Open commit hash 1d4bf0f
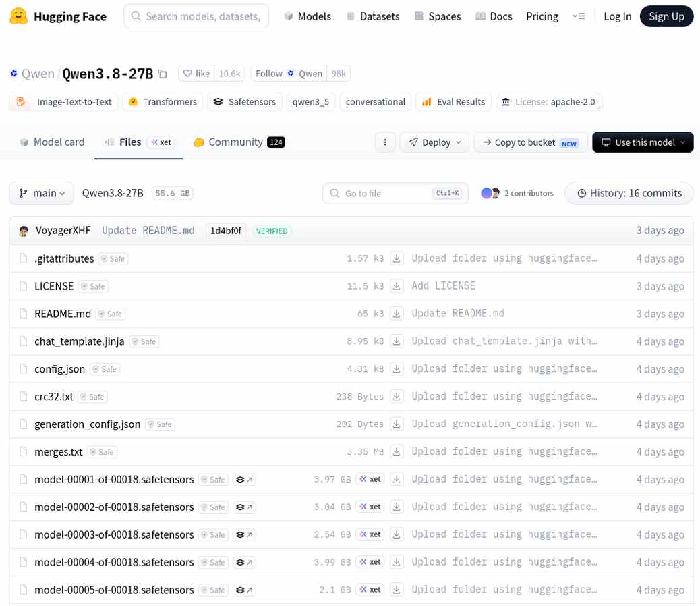Screen dimensions: 700x606 coord(226,231)
